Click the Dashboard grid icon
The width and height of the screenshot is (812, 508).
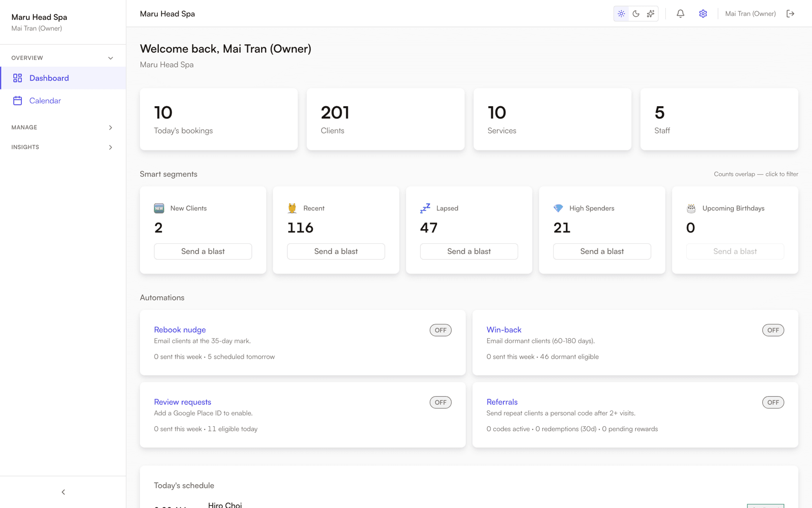click(18, 78)
